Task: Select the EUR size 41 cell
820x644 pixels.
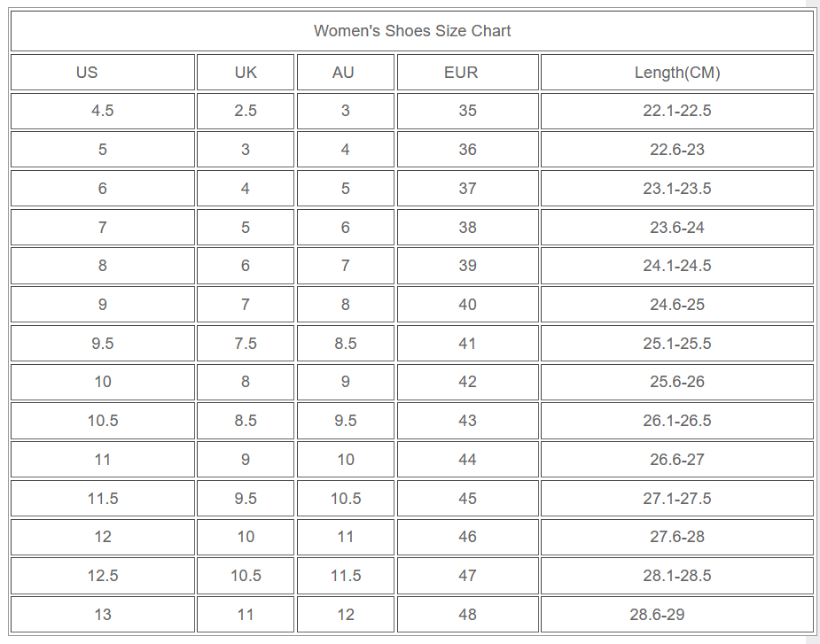Action: [x=467, y=344]
